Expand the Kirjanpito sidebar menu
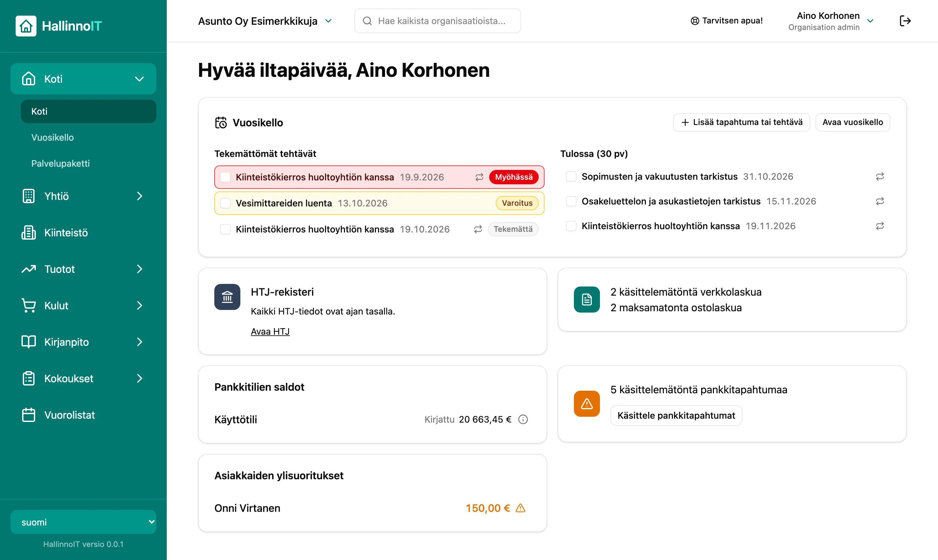938x560 pixels. coord(83,342)
